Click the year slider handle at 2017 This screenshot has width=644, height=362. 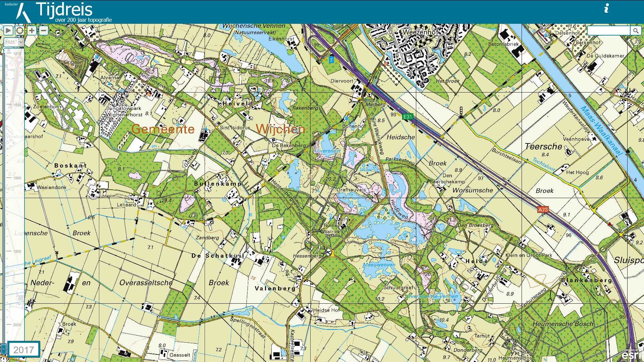click(x=3, y=349)
